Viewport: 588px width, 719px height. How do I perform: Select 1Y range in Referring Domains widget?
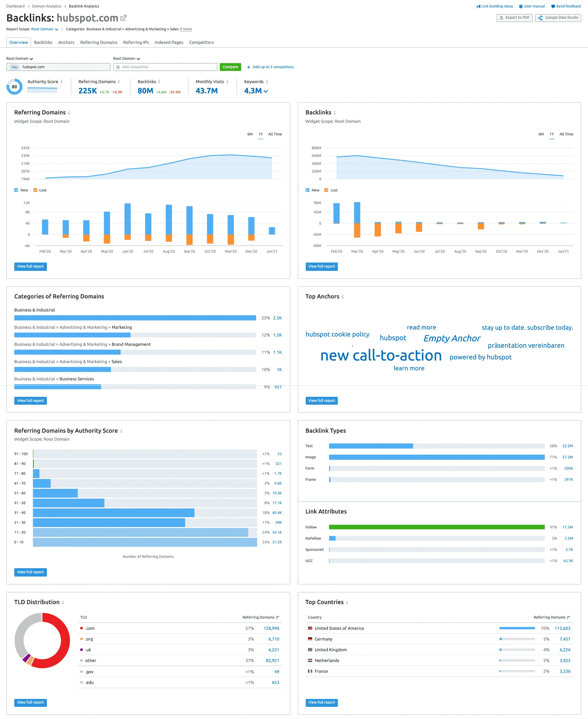coord(260,134)
